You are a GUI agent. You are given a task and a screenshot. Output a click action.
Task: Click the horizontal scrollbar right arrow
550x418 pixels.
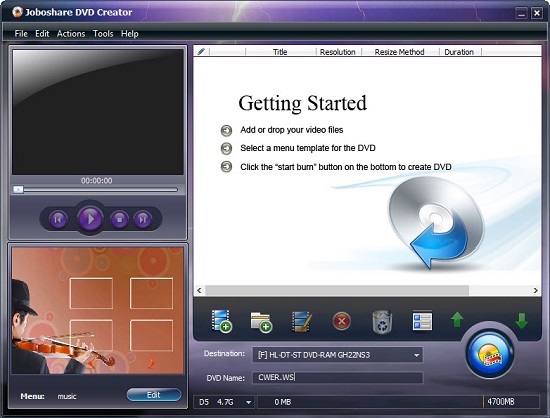(x=536, y=290)
